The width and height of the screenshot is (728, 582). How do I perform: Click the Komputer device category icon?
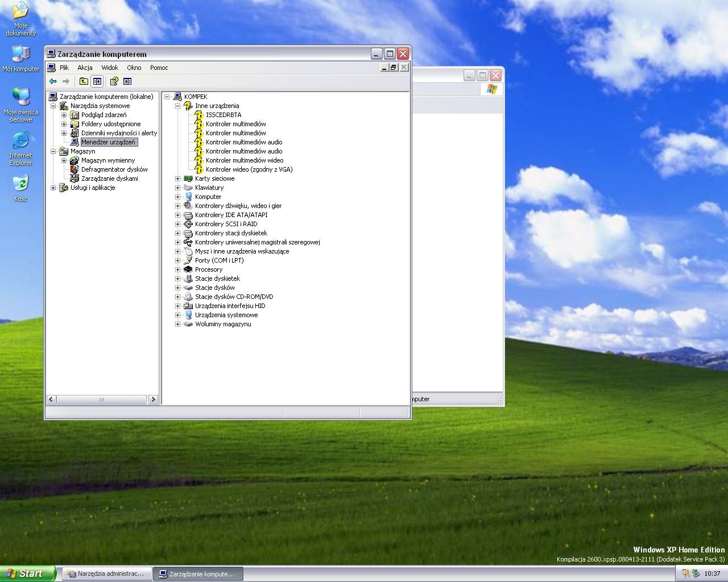point(188,197)
